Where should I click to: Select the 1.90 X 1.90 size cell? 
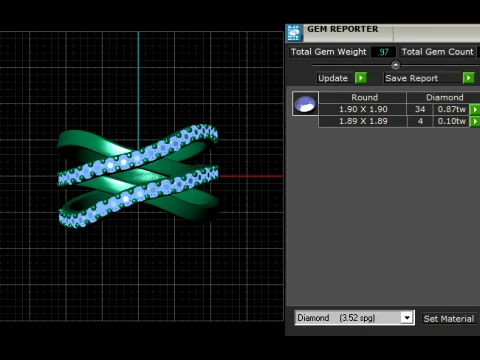[363, 109]
